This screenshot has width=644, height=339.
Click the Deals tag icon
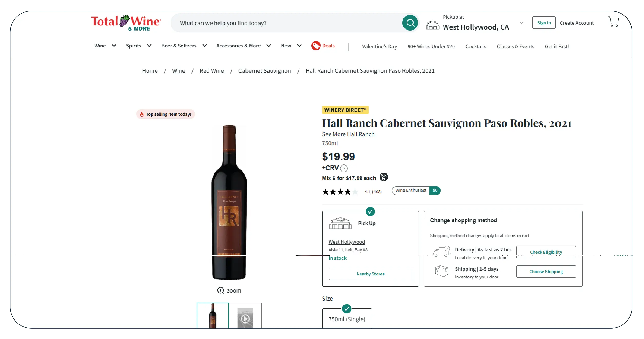(316, 46)
